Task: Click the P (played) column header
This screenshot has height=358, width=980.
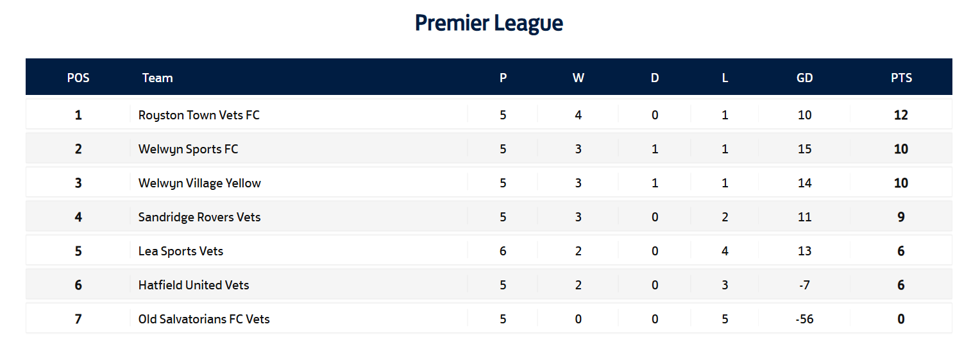Action: tap(503, 78)
